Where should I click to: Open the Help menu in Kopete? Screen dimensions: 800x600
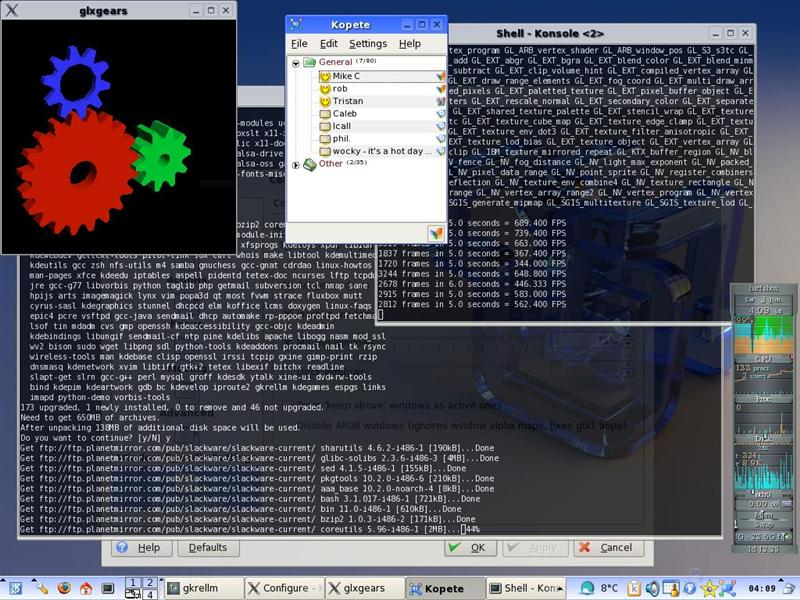pos(410,44)
